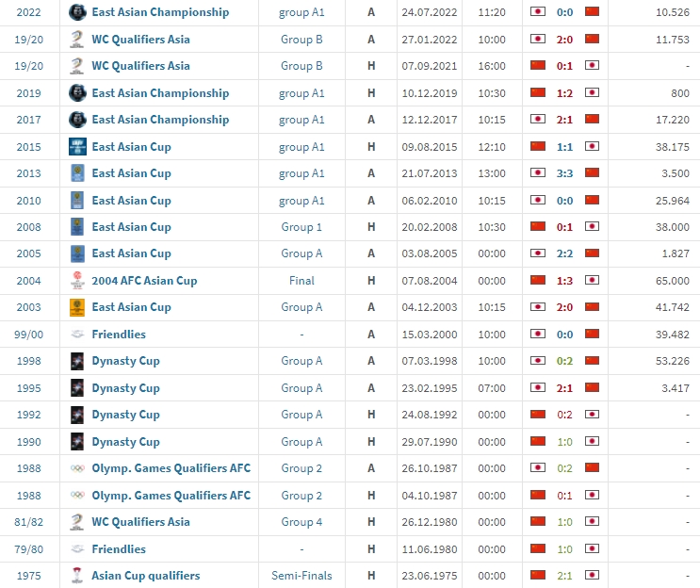This screenshot has height=588, width=700.
Task: Select the WC Qualifiers Asia link for 81/82
Action: [x=140, y=522]
